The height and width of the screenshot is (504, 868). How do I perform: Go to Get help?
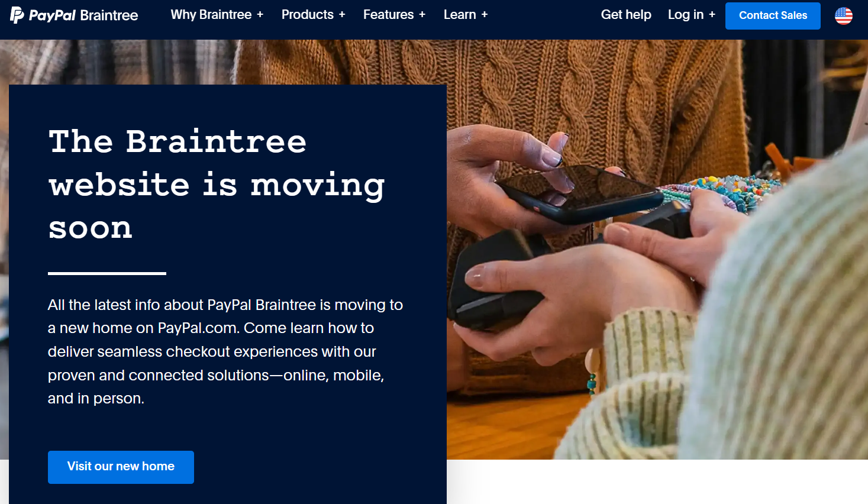coord(626,15)
